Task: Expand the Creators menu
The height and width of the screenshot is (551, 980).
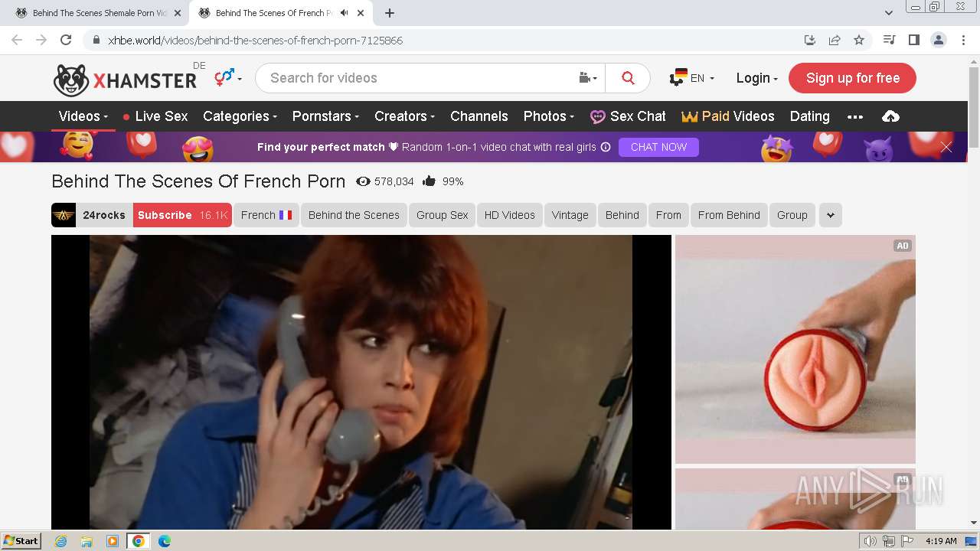Action: tap(404, 116)
